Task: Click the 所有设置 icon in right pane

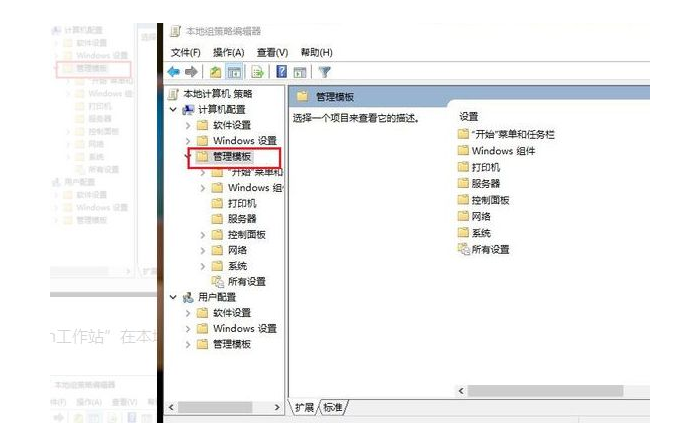Action: tap(464, 249)
